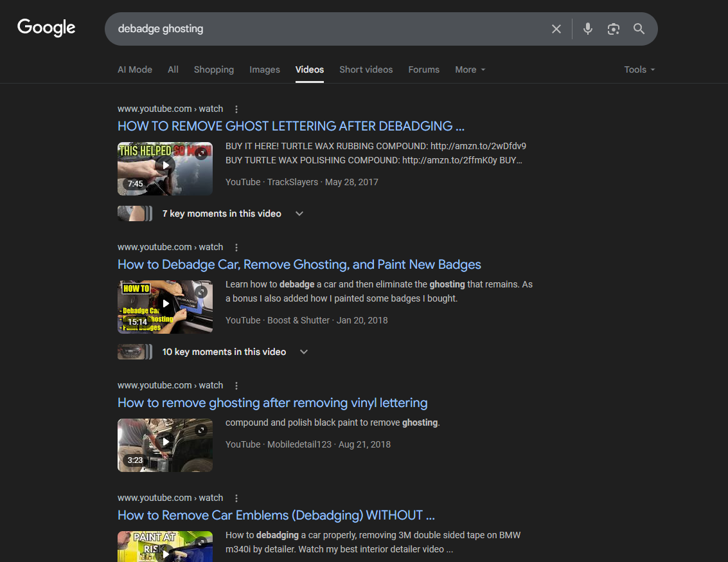
Task: Click into the 'debadge ghosting' search field
Action: click(x=321, y=29)
